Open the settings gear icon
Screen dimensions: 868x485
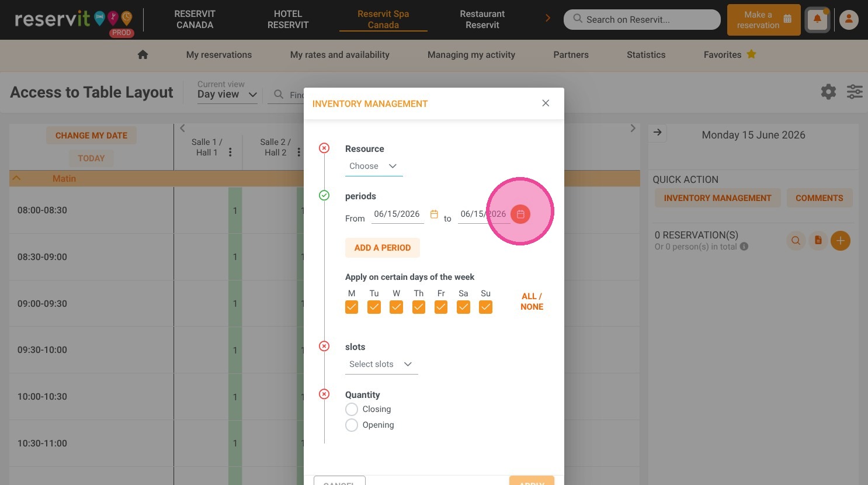828,92
